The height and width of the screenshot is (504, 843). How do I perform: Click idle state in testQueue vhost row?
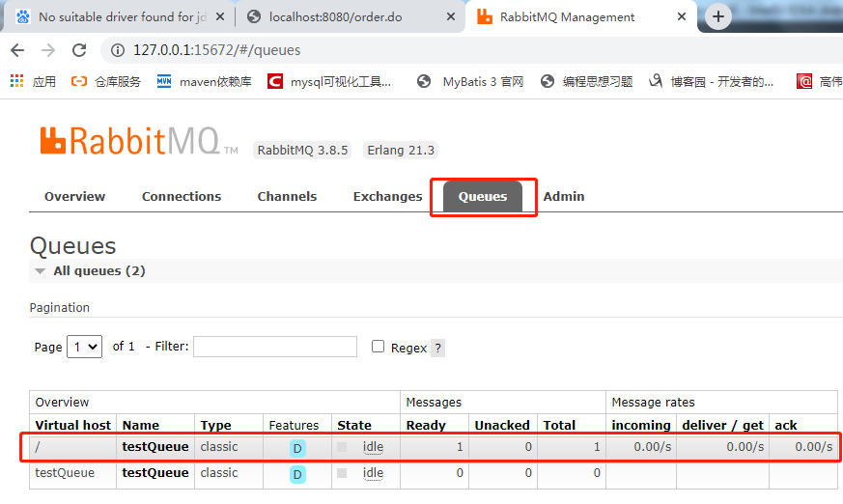[x=373, y=473]
